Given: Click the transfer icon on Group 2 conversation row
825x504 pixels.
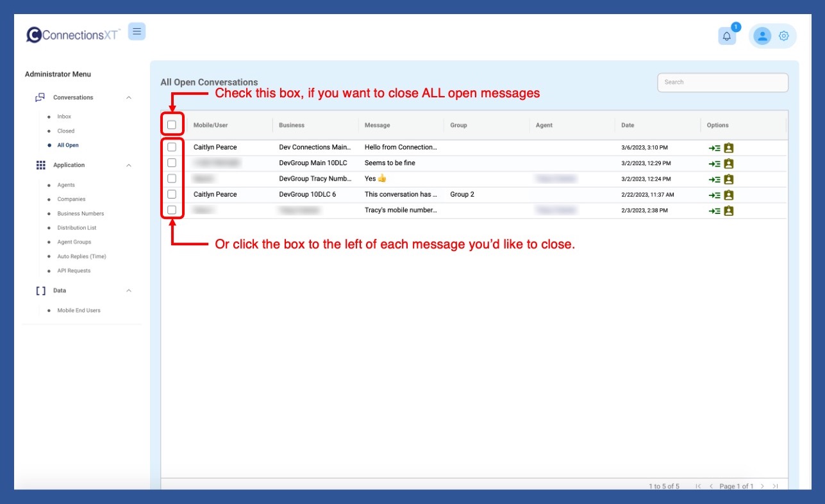Looking at the screenshot, I should pos(714,195).
